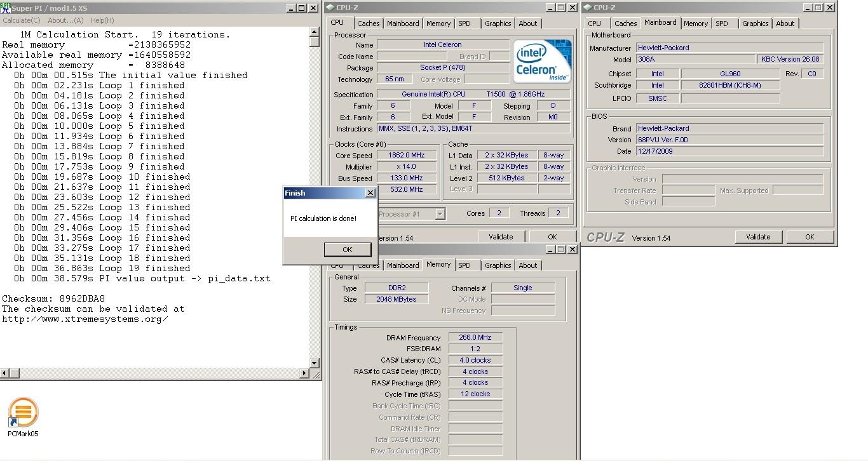Viewport: 868px width, 461px height.
Task: Click the Level 2 512 KBytes cache field
Action: point(506,178)
